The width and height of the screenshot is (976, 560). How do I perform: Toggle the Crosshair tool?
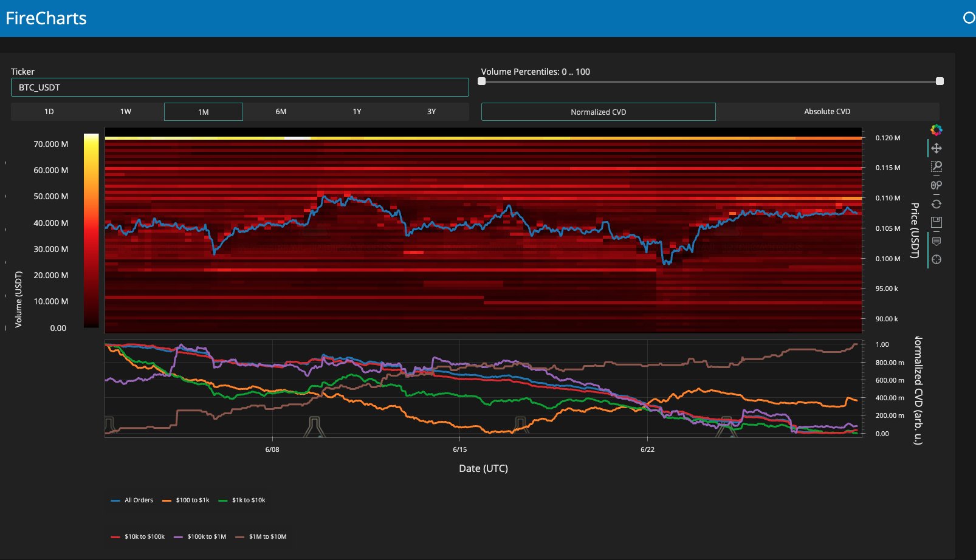tap(936, 259)
